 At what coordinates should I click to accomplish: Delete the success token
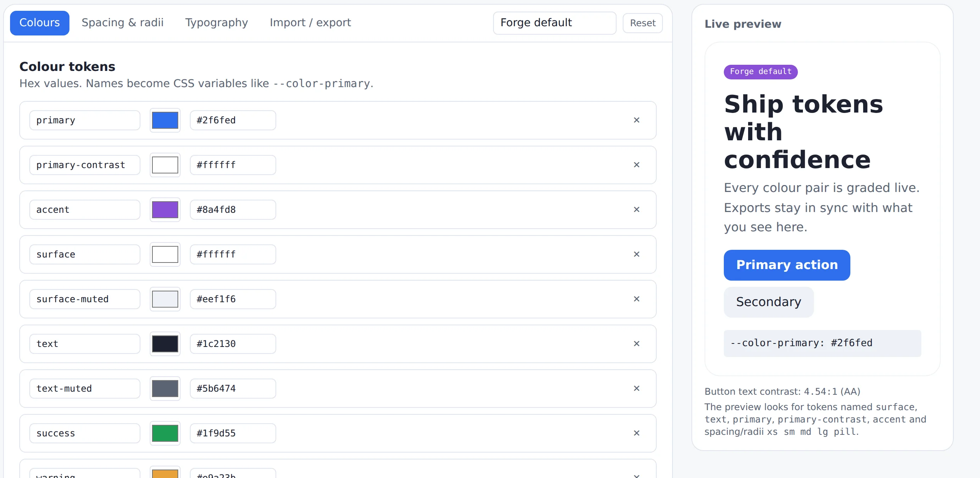click(x=637, y=433)
